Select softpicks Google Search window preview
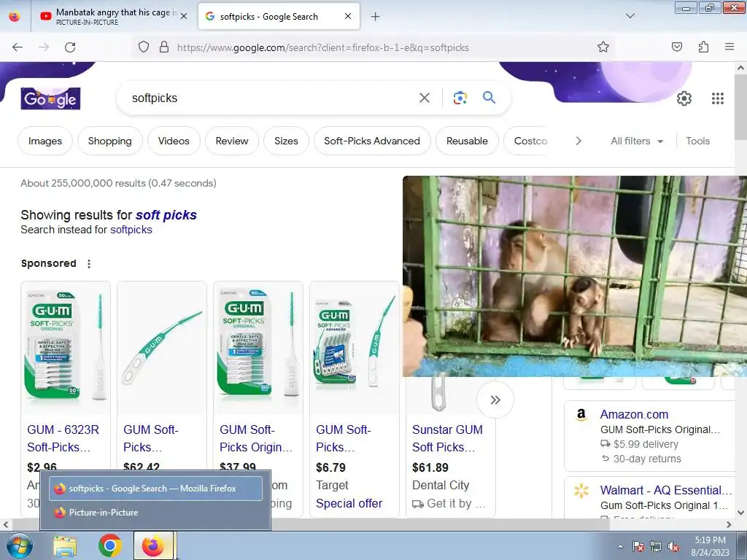 coord(155,488)
